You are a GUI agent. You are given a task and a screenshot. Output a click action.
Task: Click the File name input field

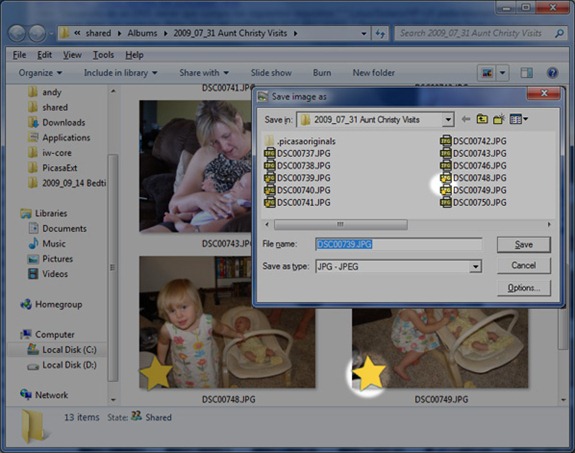(399, 244)
